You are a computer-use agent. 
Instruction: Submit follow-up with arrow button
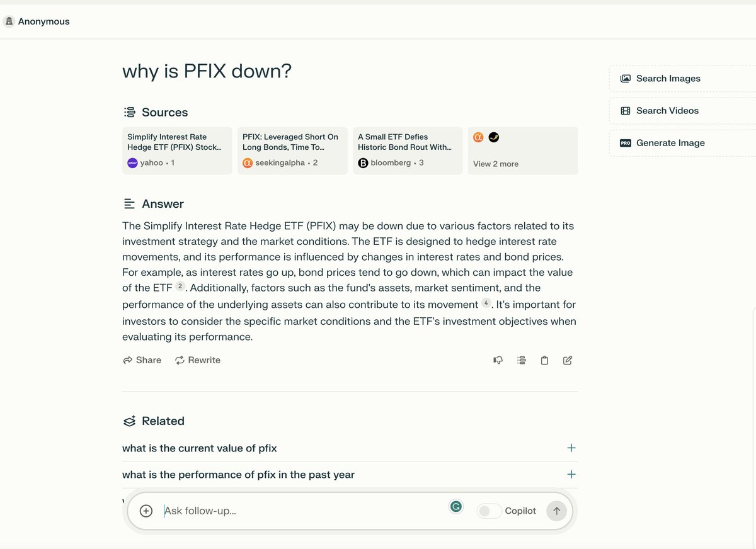tap(556, 511)
